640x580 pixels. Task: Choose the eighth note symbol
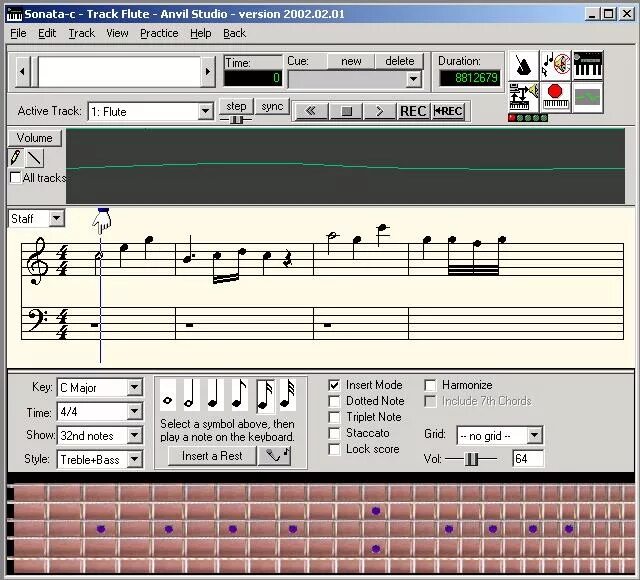tap(239, 395)
